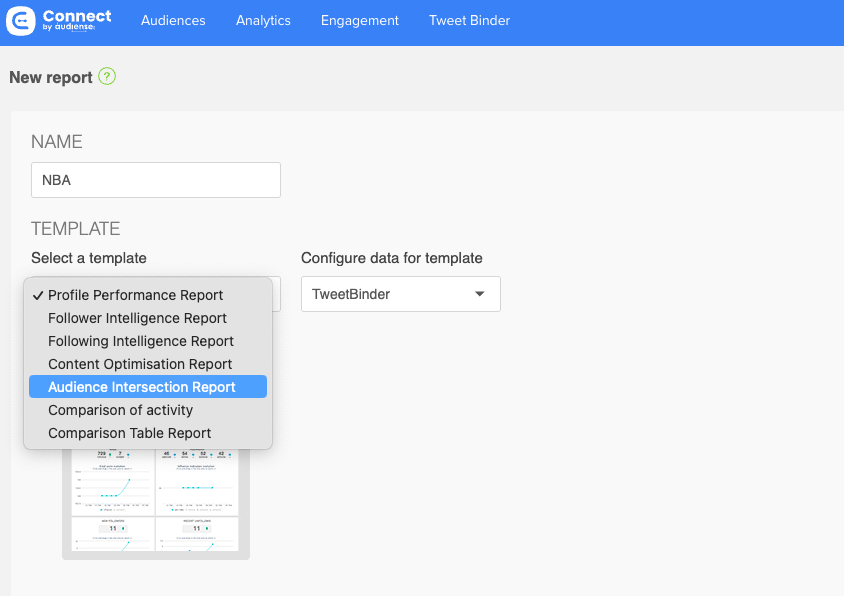Open the Engagement menu
844x596 pixels.
[x=360, y=20]
